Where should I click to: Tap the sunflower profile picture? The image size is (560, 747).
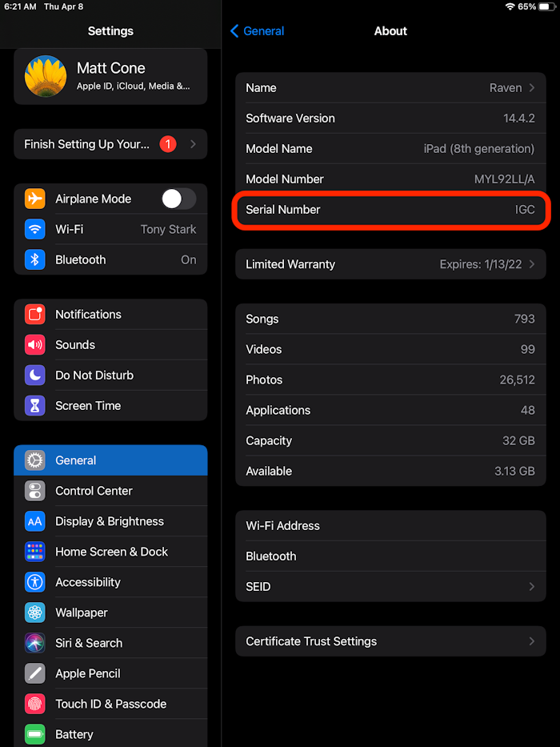(46, 76)
